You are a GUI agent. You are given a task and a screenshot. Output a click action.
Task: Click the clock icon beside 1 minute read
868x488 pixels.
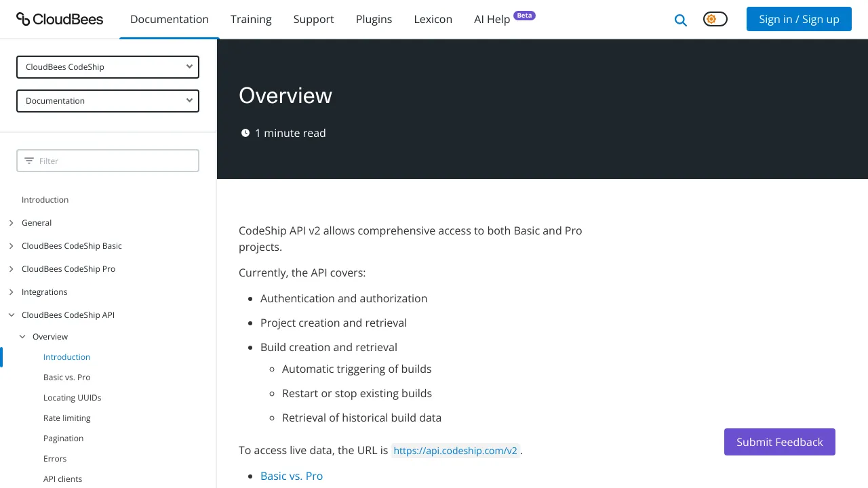coord(245,133)
